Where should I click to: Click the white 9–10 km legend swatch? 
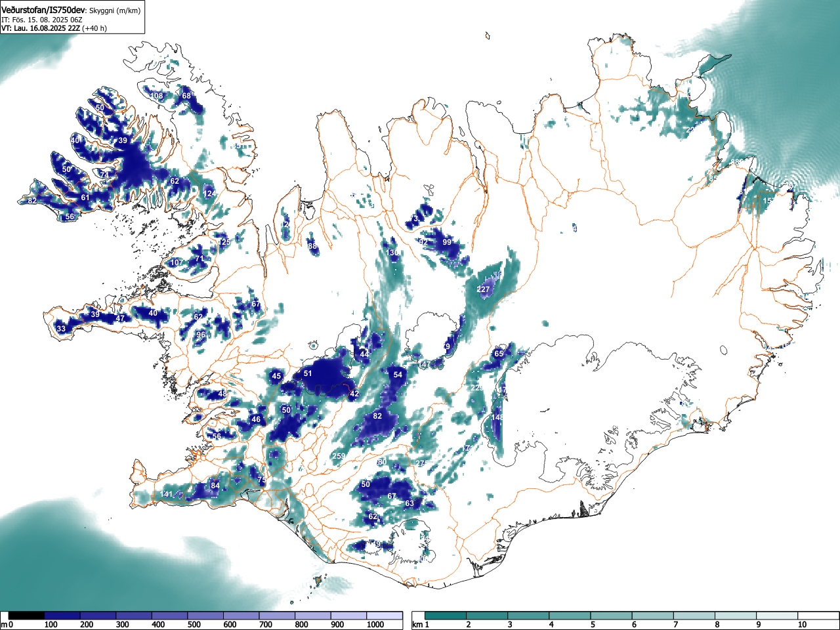778,616
